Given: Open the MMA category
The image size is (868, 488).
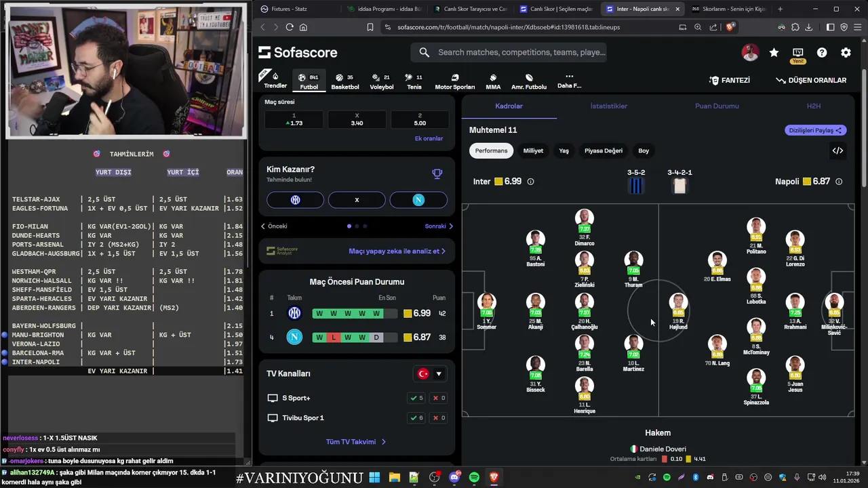Looking at the screenshot, I should tap(493, 81).
